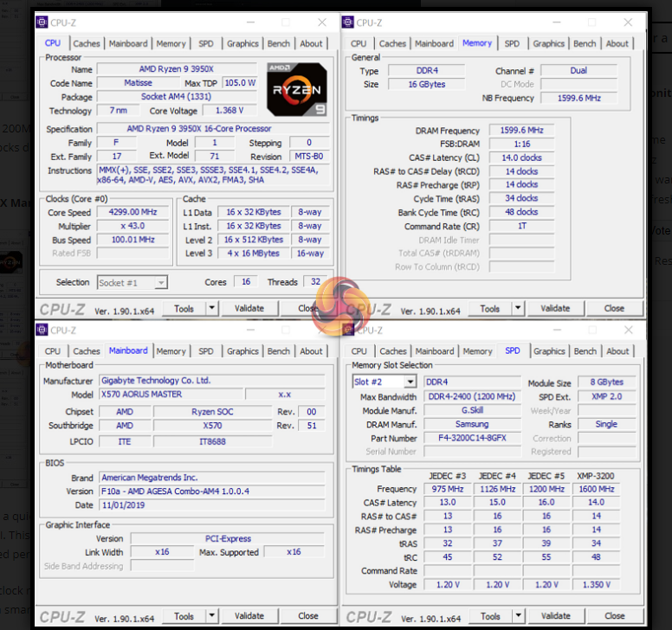Switch to CPU tab in Mainboard window
The width and height of the screenshot is (672, 630).
tap(53, 350)
